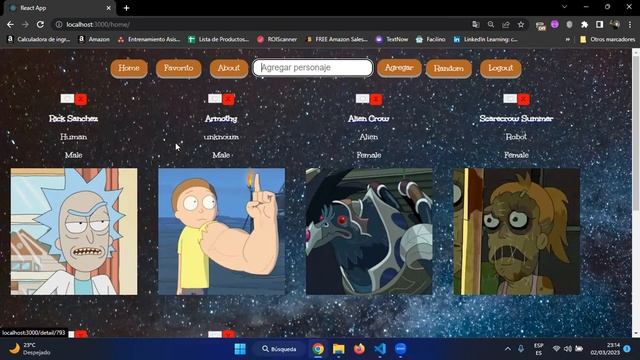Open Rick Sanchez character name link
The image size is (640, 360).
[x=73, y=118]
